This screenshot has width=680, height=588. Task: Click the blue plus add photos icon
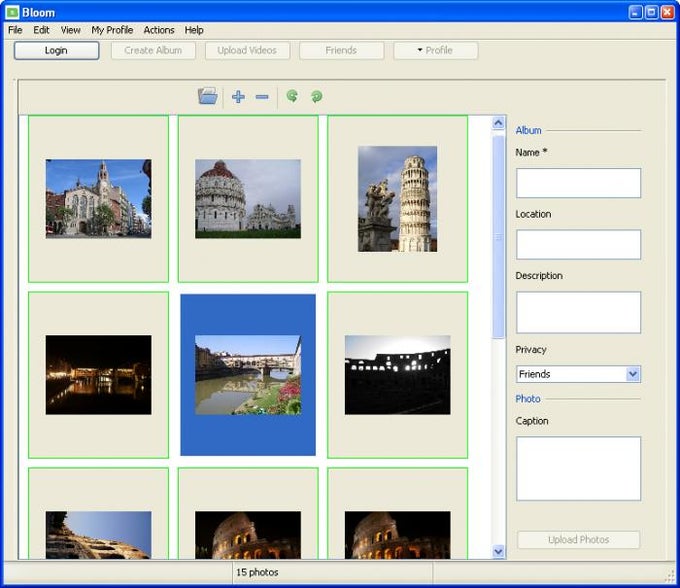tap(238, 97)
